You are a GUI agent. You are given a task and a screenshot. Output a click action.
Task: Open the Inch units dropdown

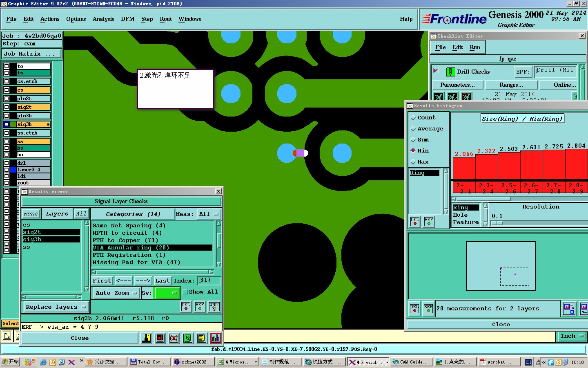pos(572,336)
